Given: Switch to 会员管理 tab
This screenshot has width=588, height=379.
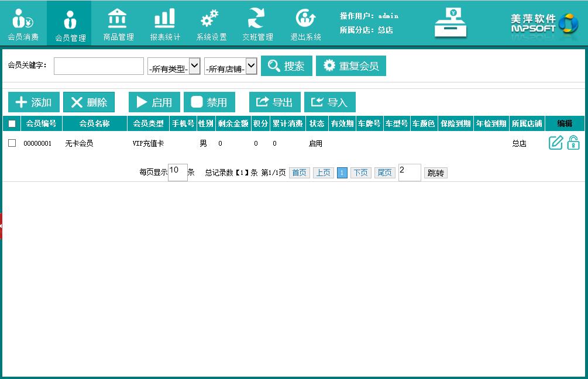Looking at the screenshot, I should [x=70, y=23].
